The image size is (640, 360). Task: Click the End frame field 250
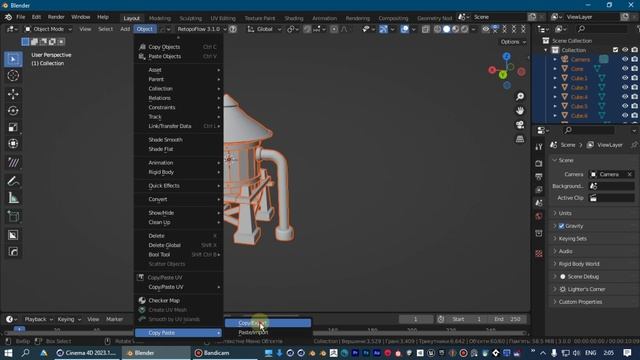[x=508, y=319]
